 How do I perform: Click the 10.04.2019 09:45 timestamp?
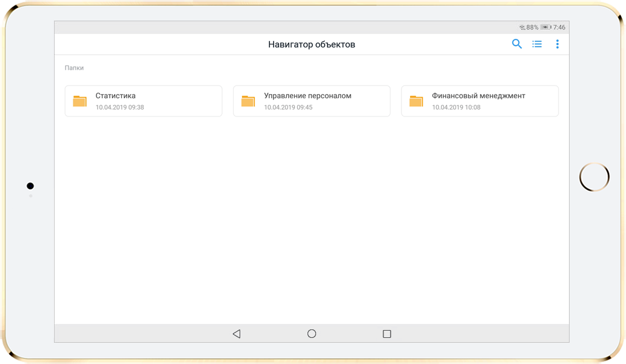(x=288, y=107)
